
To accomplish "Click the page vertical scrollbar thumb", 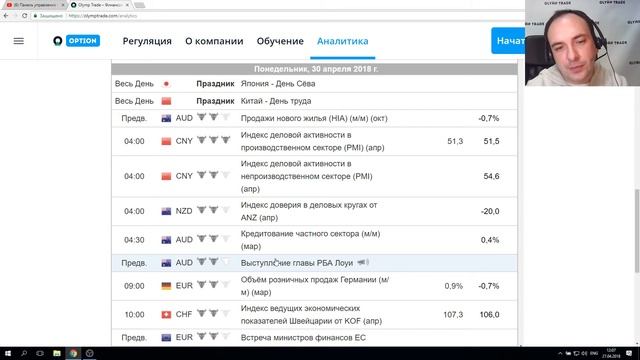I will [x=637, y=231].
